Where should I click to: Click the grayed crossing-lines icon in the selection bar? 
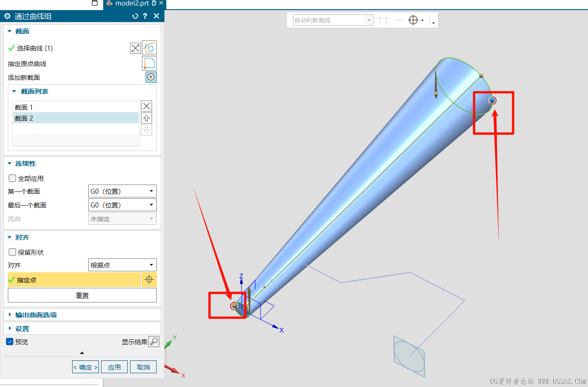383,20
